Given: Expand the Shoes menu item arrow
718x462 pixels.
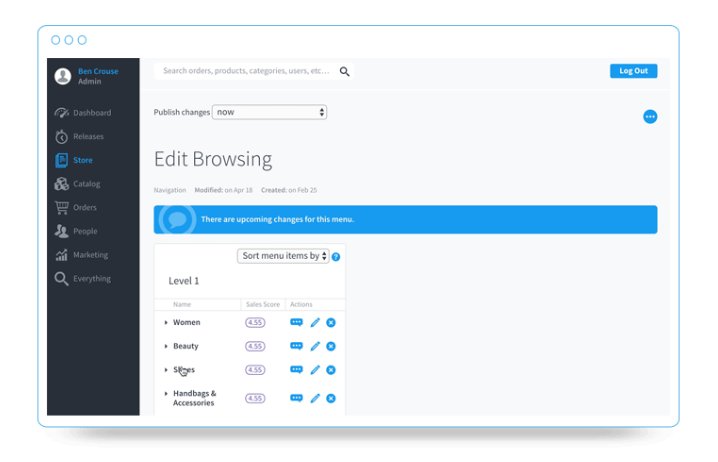Looking at the screenshot, I should point(166,370).
